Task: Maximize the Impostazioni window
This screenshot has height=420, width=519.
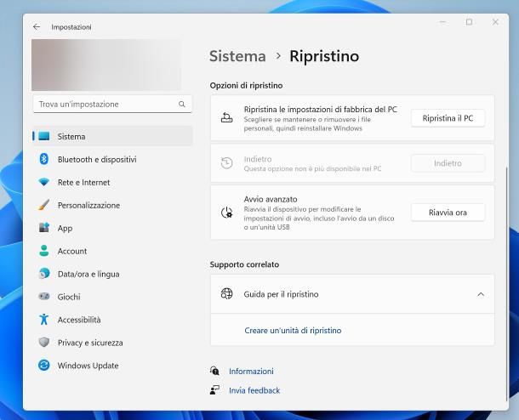Action: coord(469,22)
